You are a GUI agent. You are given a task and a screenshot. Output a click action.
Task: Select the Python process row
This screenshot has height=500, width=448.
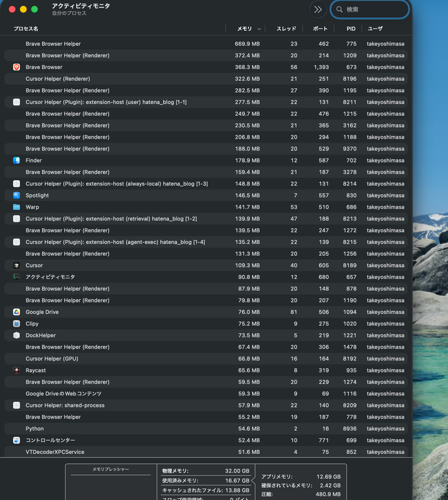click(206, 428)
